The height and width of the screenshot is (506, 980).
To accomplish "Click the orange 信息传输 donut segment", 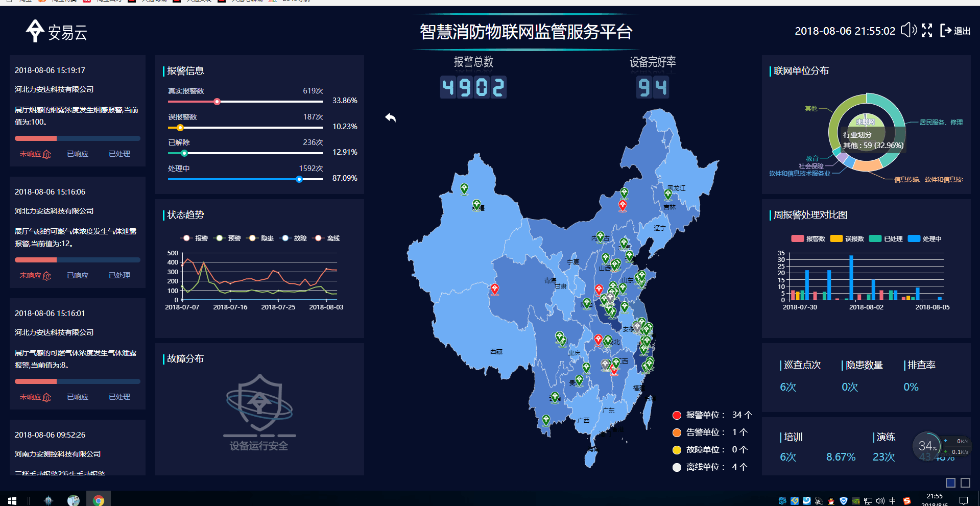I will (x=867, y=165).
